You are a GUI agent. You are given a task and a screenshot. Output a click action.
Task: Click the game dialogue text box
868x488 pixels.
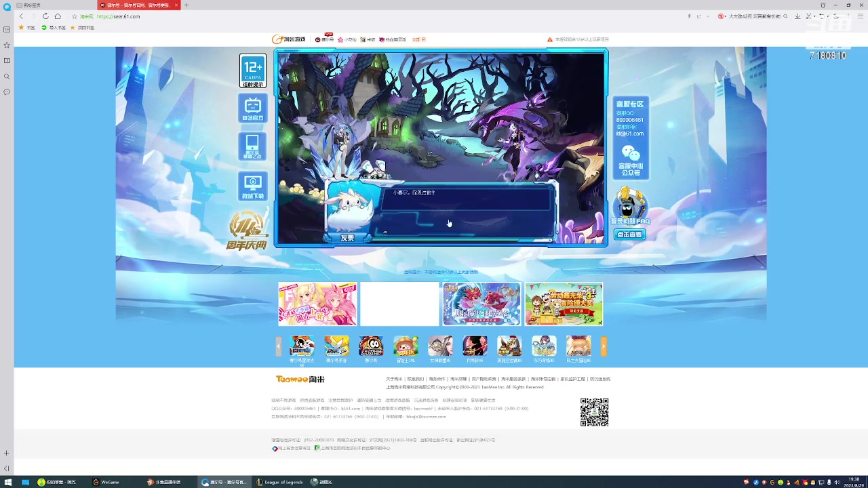467,209
